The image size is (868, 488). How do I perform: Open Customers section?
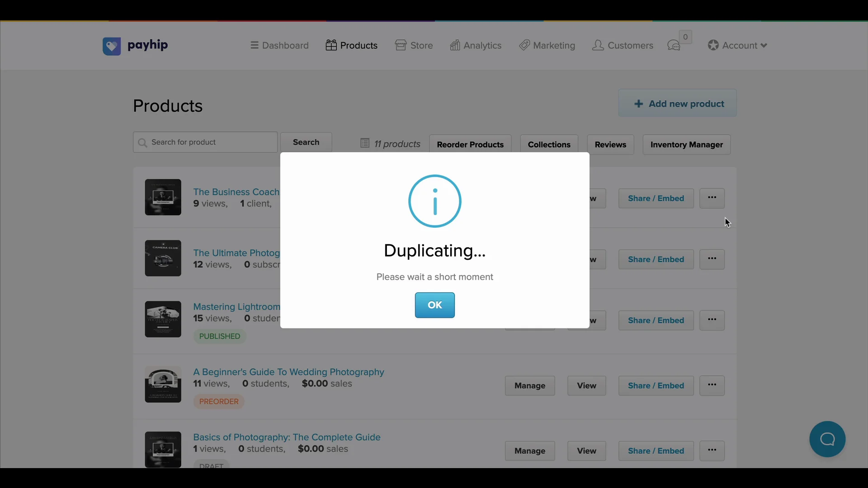point(623,45)
